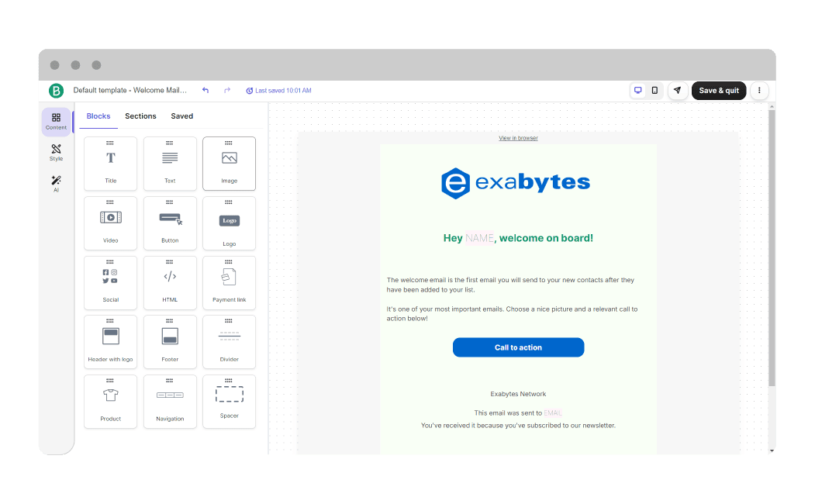Open the Style panel in sidebar
Screen dimensions: 815x504
56,152
